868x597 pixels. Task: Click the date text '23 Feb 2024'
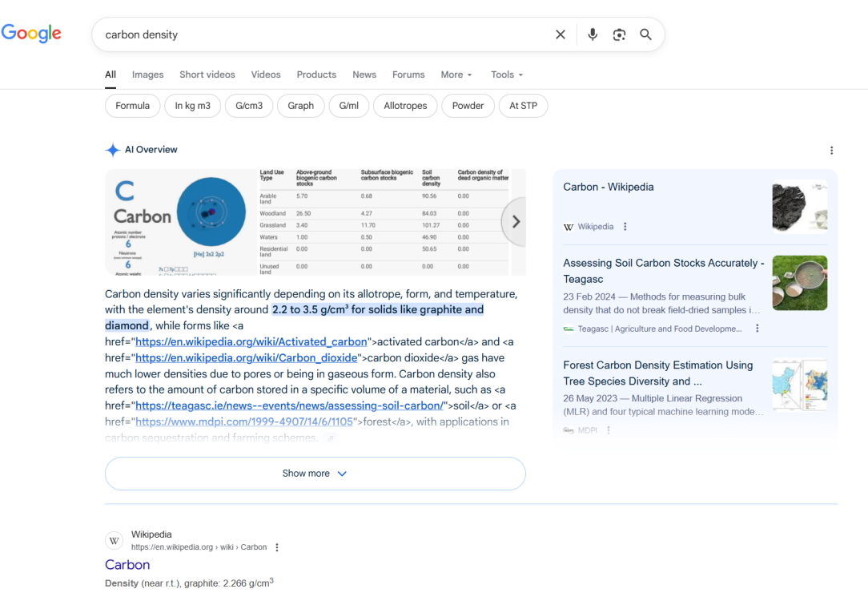click(589, 296)
